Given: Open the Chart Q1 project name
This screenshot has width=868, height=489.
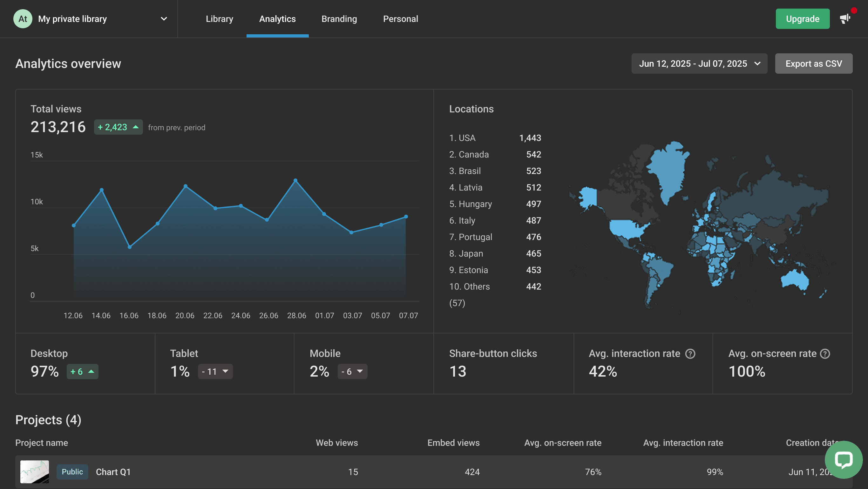Looking at the screenshot, I should click(x=113, y=472).
